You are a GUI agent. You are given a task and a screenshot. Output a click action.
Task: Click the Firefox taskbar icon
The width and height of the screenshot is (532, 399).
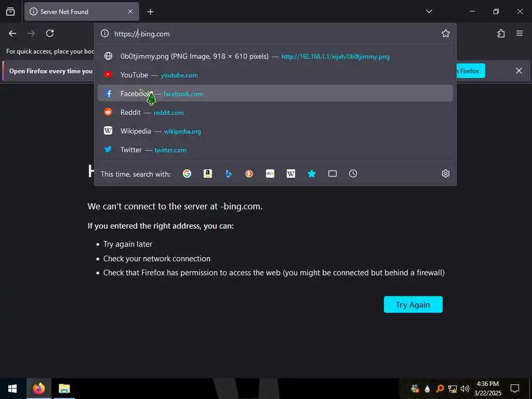[38, 389]
